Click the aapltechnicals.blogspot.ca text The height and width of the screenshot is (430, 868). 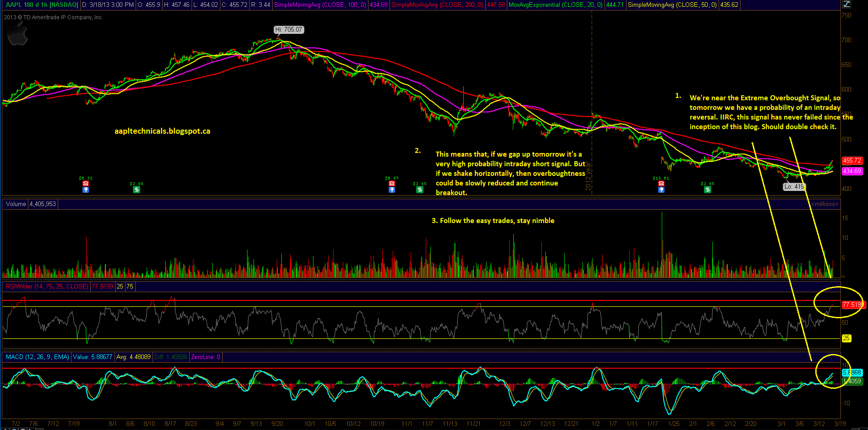[162, 131]
